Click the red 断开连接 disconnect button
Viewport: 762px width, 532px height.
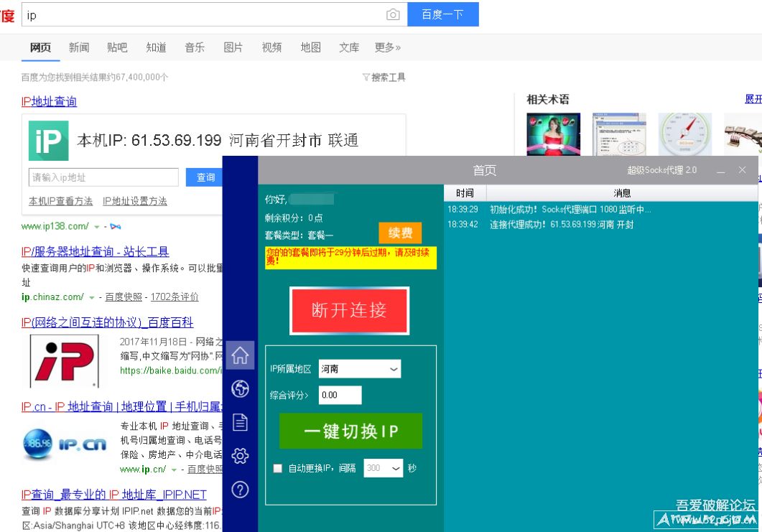(x=349, y=310)
